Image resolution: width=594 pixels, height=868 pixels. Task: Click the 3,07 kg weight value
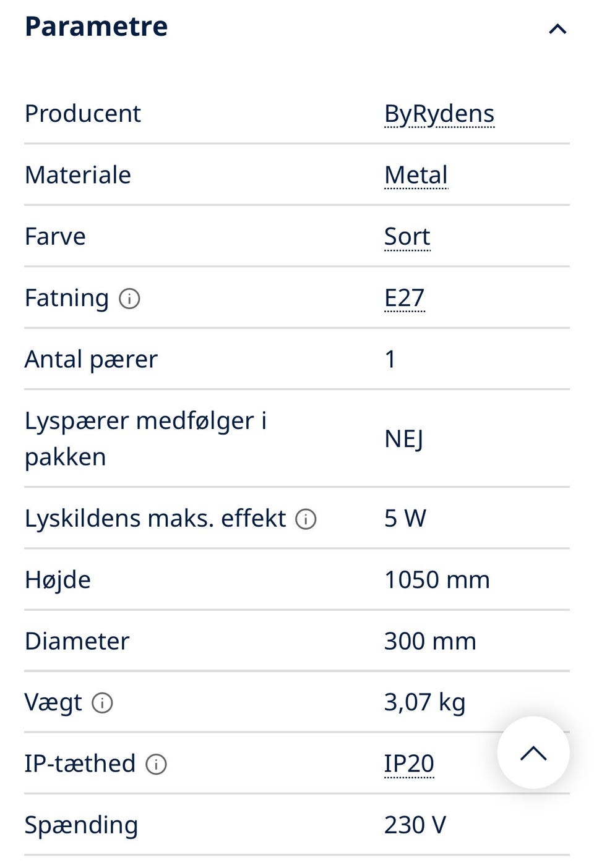(424, 702)
